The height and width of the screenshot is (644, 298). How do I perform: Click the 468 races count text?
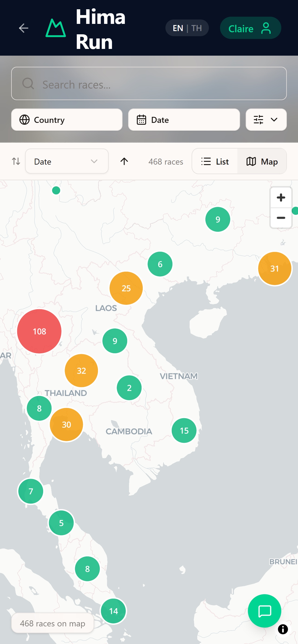click(x=166, y=162)
